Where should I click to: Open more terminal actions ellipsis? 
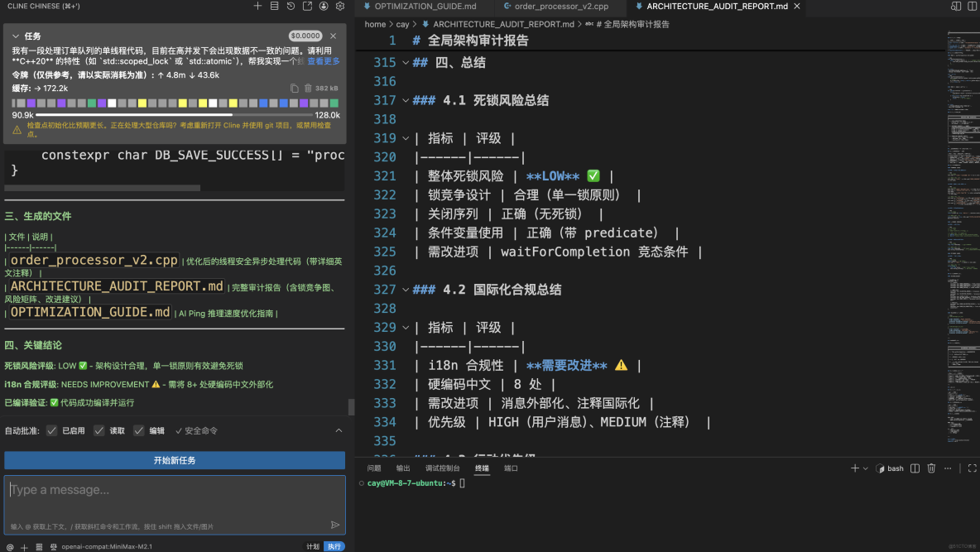point(948,468)
